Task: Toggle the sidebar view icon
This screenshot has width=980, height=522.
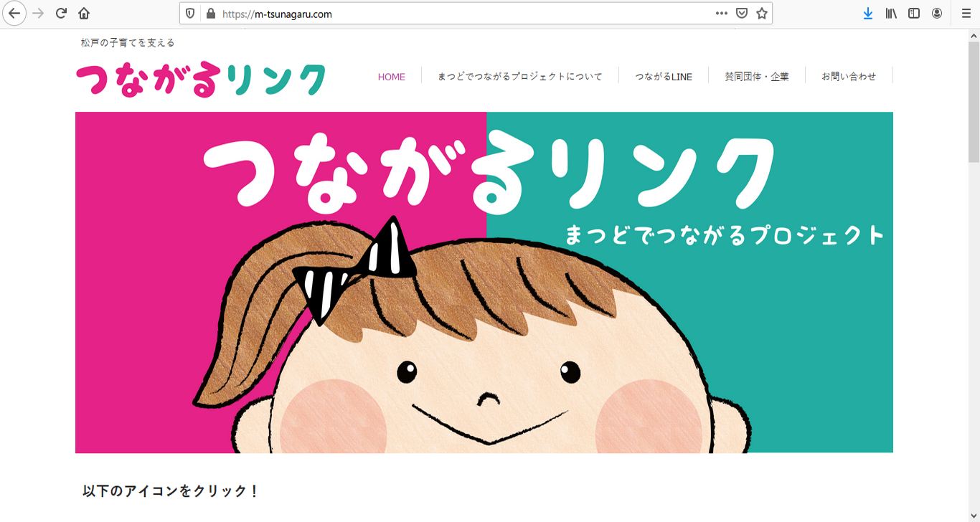Action: tap(914, 14)
